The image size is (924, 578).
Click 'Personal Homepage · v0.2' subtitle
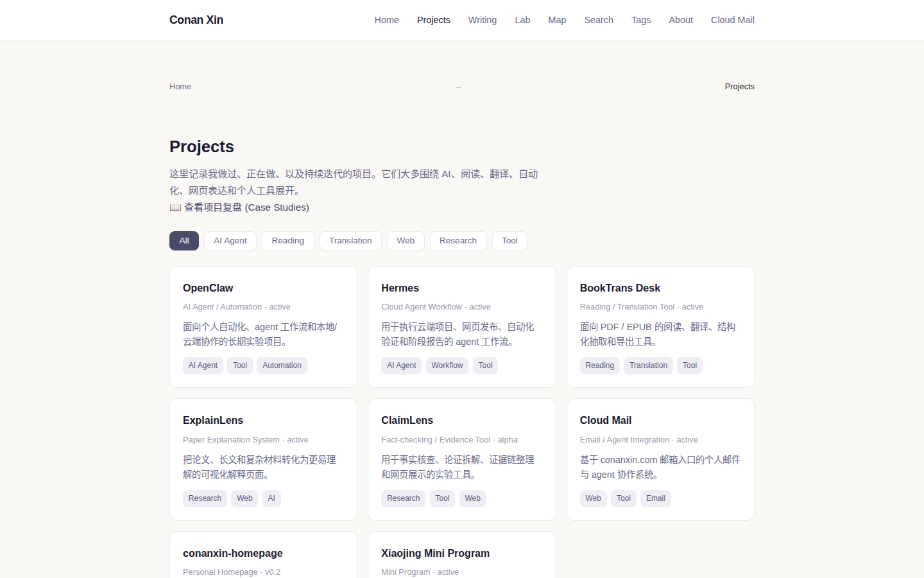point(232,572)
